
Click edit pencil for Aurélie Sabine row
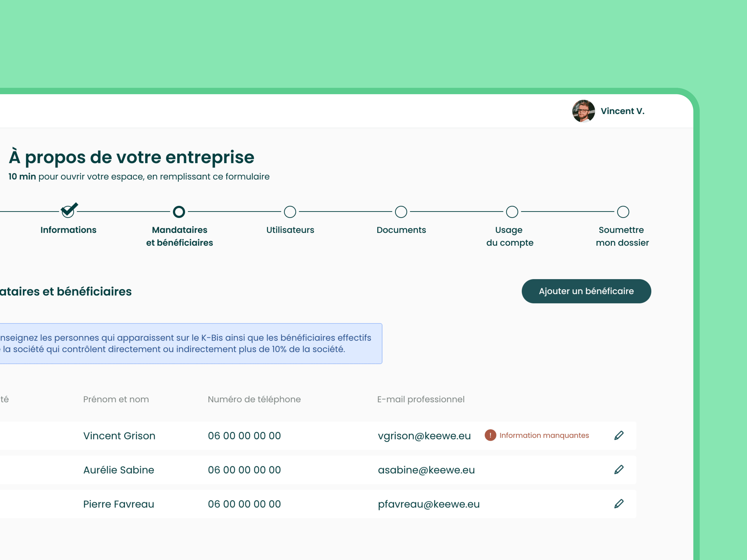(619, 470)
